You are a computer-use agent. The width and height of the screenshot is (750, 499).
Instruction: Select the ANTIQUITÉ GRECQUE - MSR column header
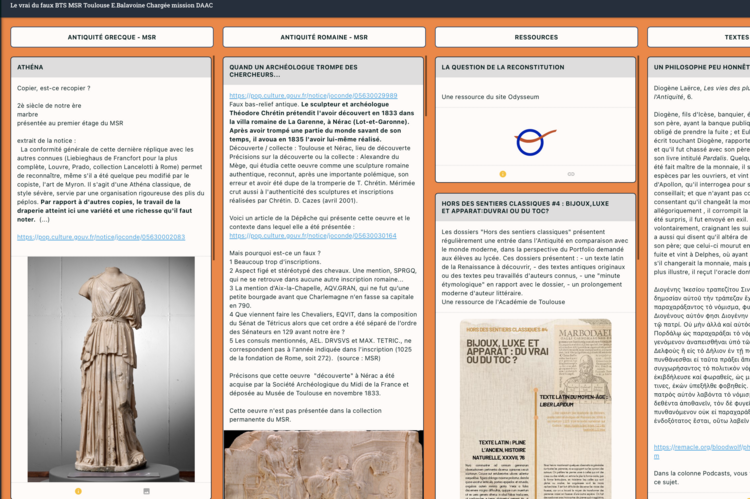[112, 37]
